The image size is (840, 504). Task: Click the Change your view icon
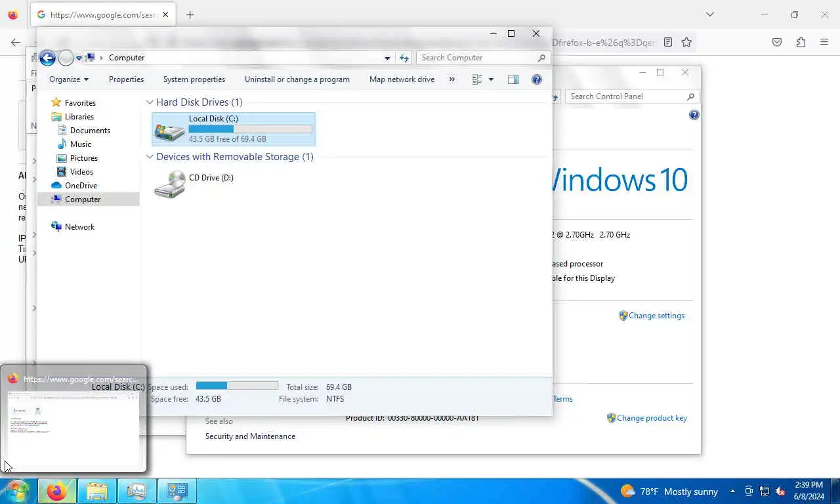pos(477,79)
